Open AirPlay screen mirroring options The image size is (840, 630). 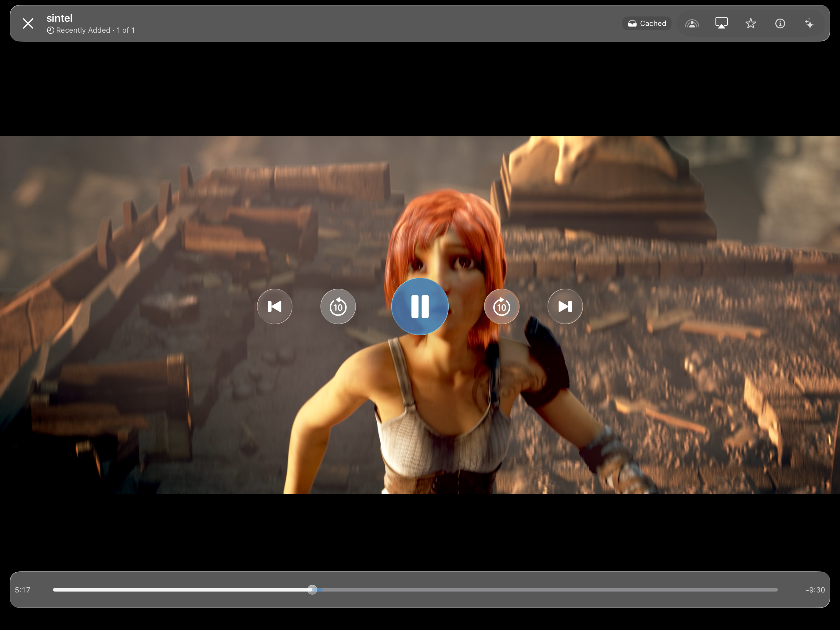[721, 24]
